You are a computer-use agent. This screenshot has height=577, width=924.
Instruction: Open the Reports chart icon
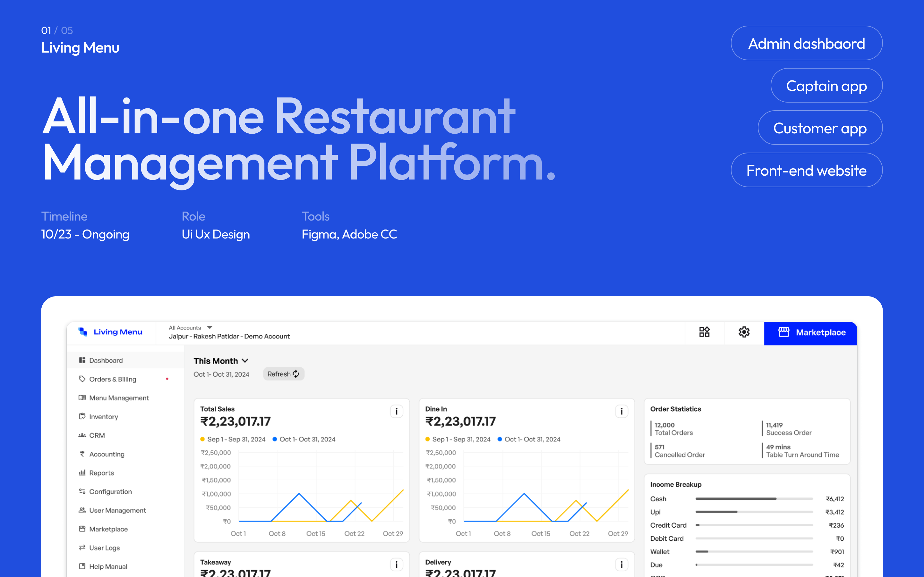[x=82, y=472]
